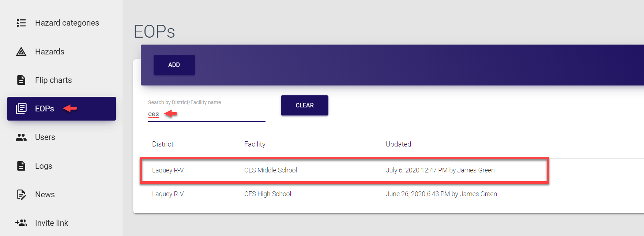Open Hazard categories menu item
The image size is (644, 236).
[67, 23]
